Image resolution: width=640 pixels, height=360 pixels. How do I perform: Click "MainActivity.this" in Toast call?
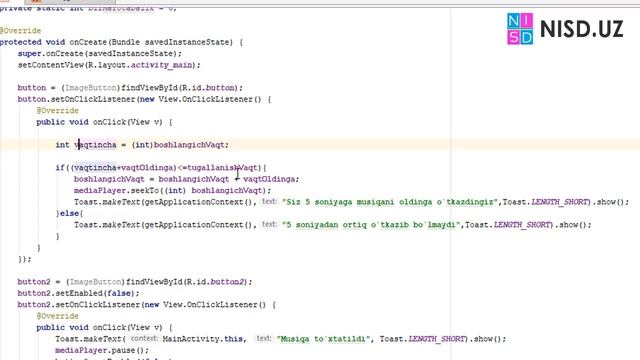(203, 339)
